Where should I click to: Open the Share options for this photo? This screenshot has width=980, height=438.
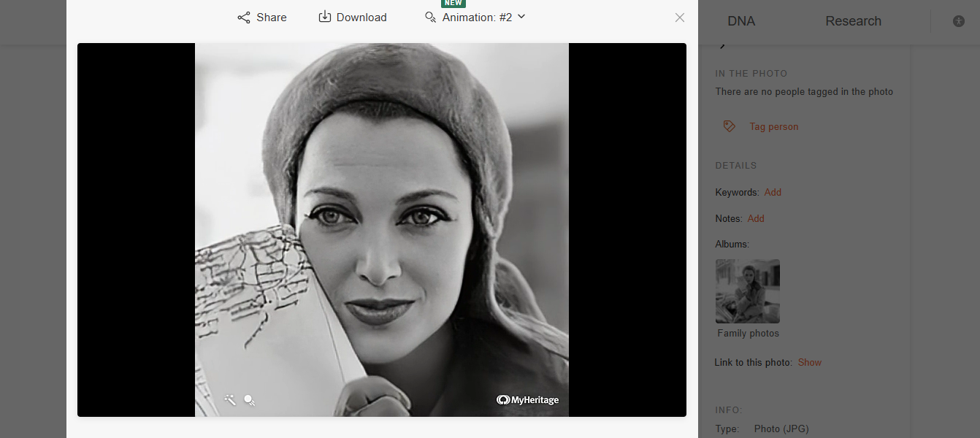[x=261, y=17]
